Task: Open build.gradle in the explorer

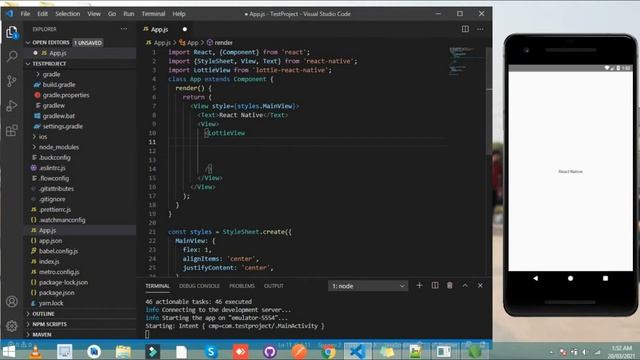Action: click(59, 84)
